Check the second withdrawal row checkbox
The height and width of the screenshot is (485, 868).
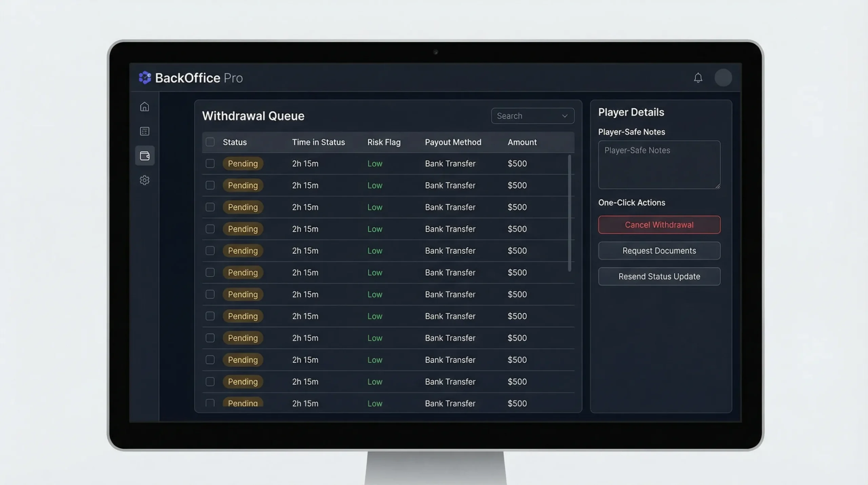(x=210, y=185)
